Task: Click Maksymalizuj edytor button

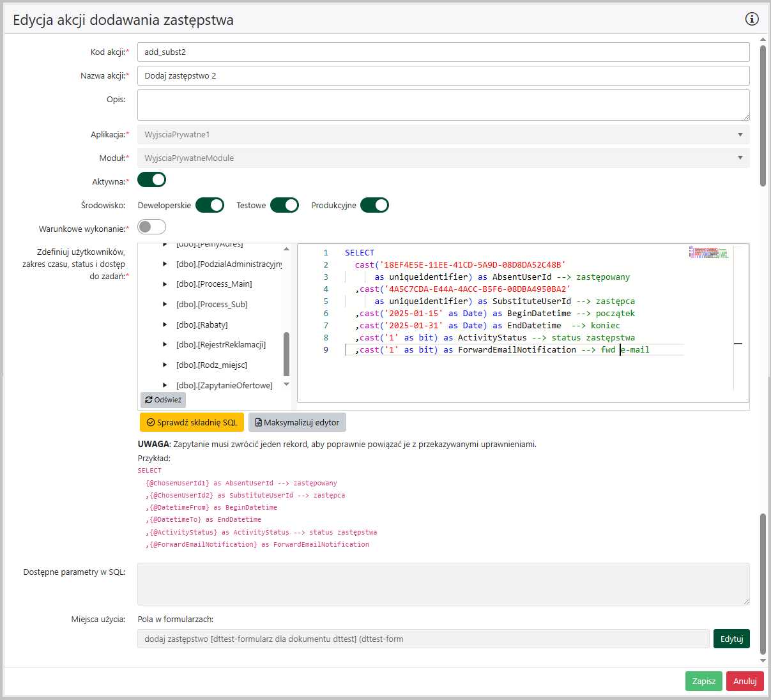Action: (297, 422)
